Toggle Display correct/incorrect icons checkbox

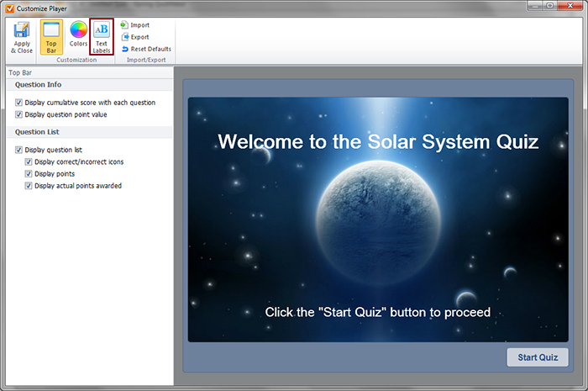28,161
